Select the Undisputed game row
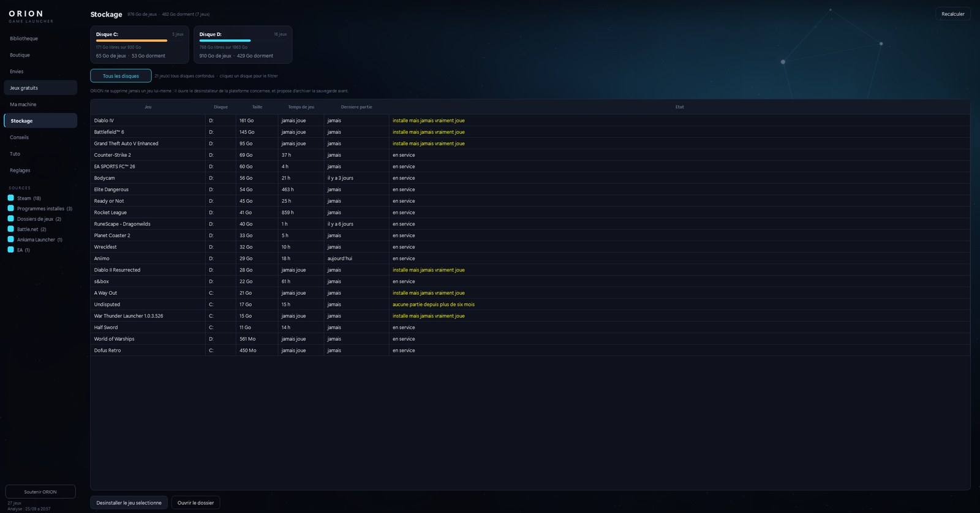The height and width of the screenshot is (513, 980). (x=530, y=305)
